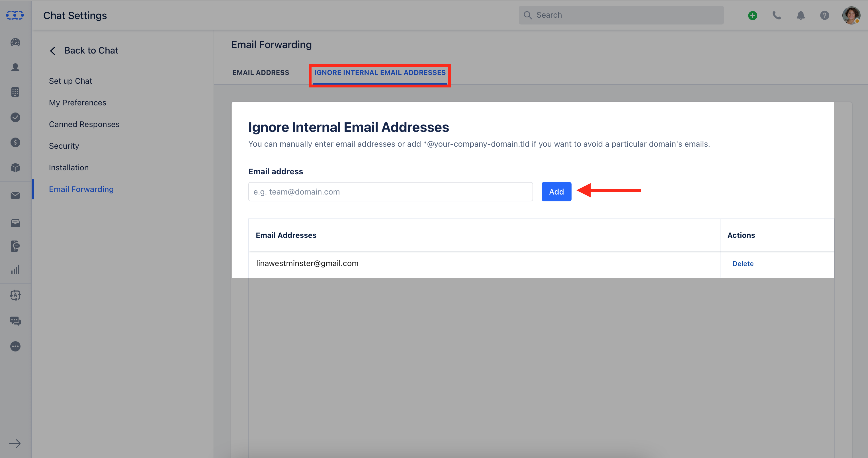
Task: Open the products cube icon in sidebar
Action: click(15, 167)
